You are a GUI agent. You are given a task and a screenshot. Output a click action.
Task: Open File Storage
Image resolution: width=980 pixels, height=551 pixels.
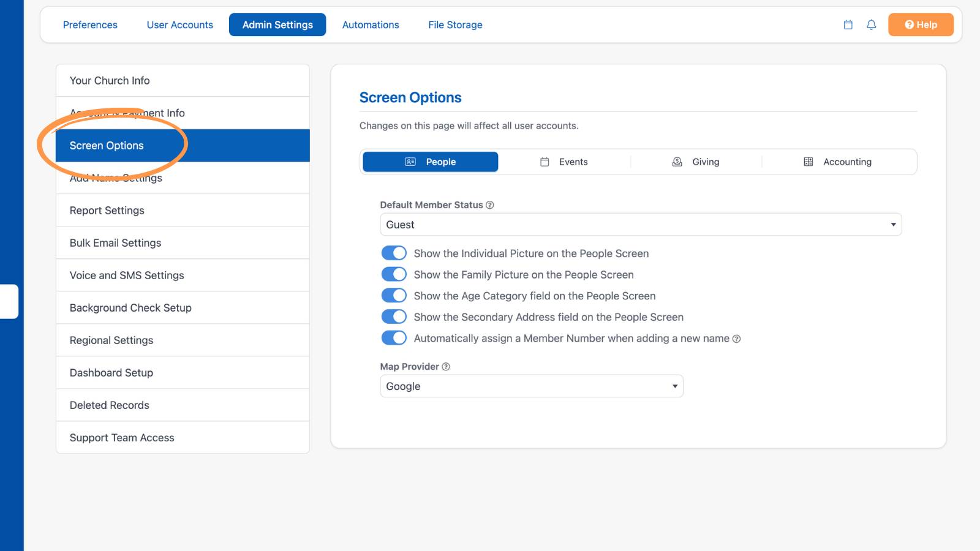tap(455, 24)
